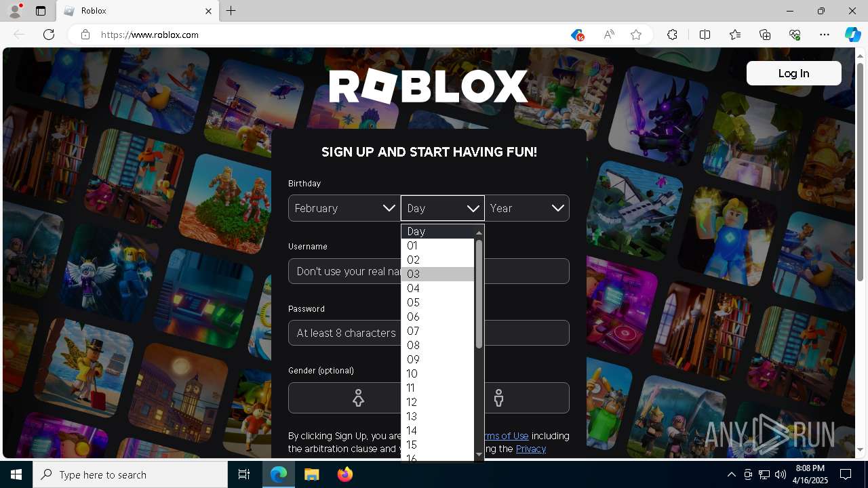Choose day 10 option

pyautogui.click(x=437, y=373)
